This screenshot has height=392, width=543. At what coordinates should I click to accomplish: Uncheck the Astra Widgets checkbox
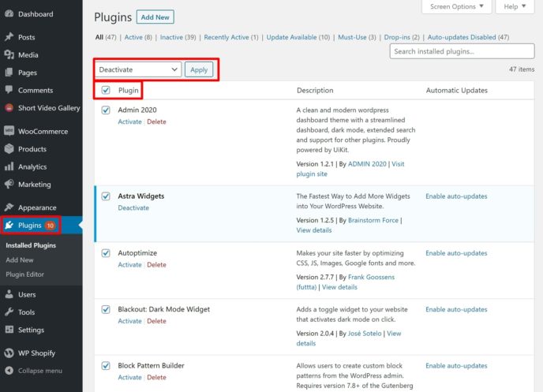pyautogui.click(x=106, y=196)
